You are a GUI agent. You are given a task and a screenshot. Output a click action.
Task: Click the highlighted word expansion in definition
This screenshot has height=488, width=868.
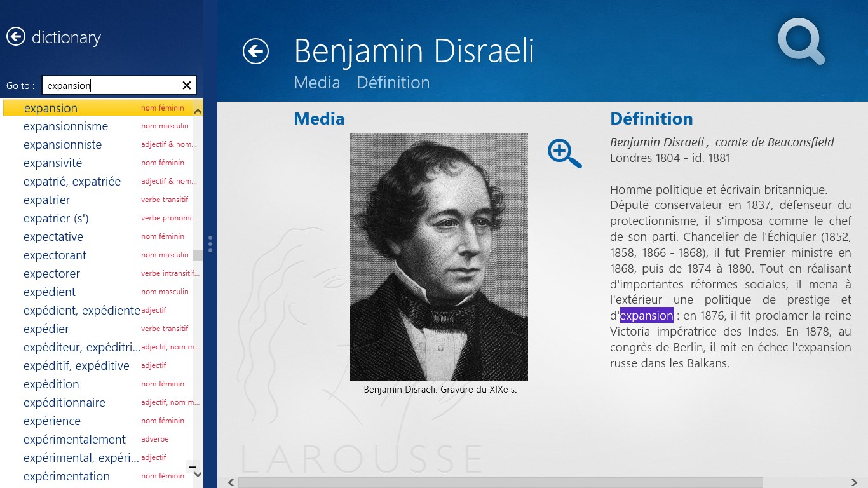coord(646,315)
